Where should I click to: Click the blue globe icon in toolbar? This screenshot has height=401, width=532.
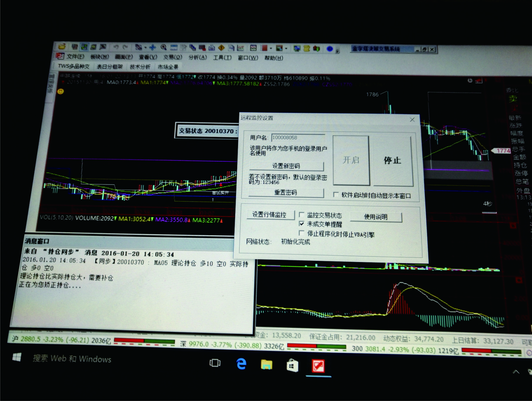coord(330,49)
